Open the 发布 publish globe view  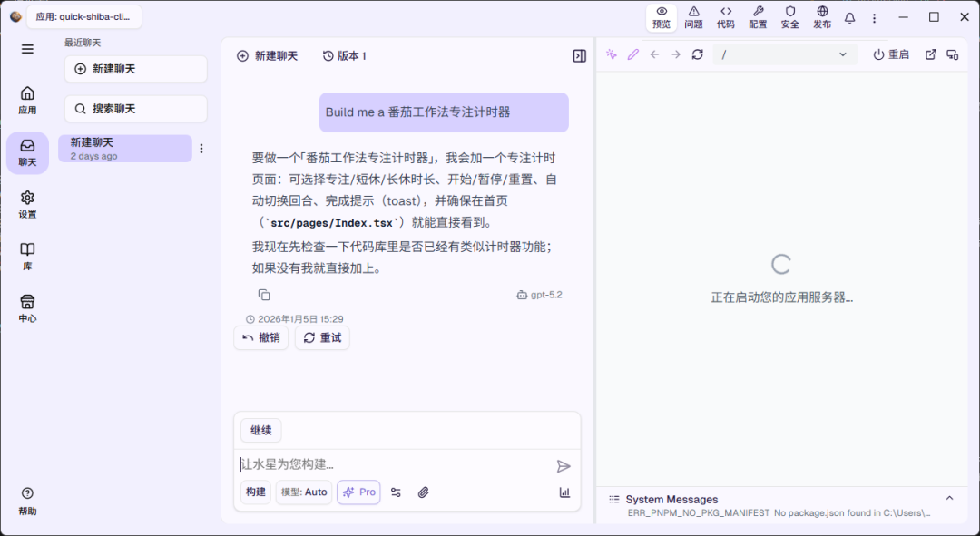[821, 16]
